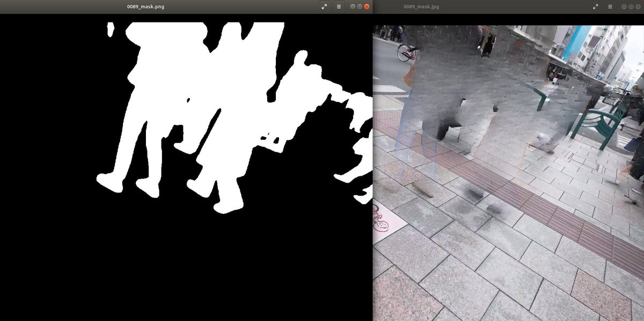This screenshot has width=644, height=321.
Task: Open the hamburger menu of 0089_mask.jpg window
Action: tap(610, 6)
